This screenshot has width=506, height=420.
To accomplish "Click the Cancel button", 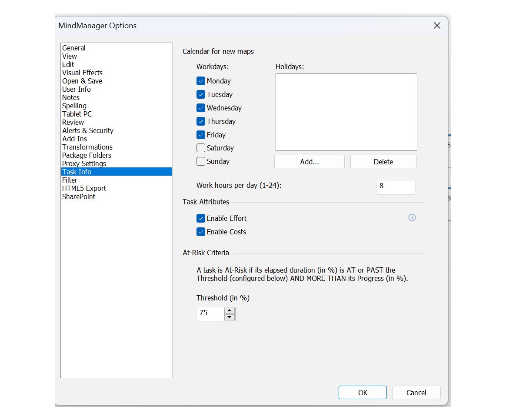I will coord(416,393).
